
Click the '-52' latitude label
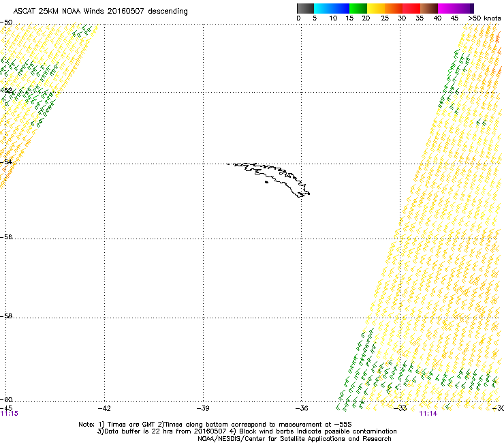pyautogui.click(x=6, y=91)
